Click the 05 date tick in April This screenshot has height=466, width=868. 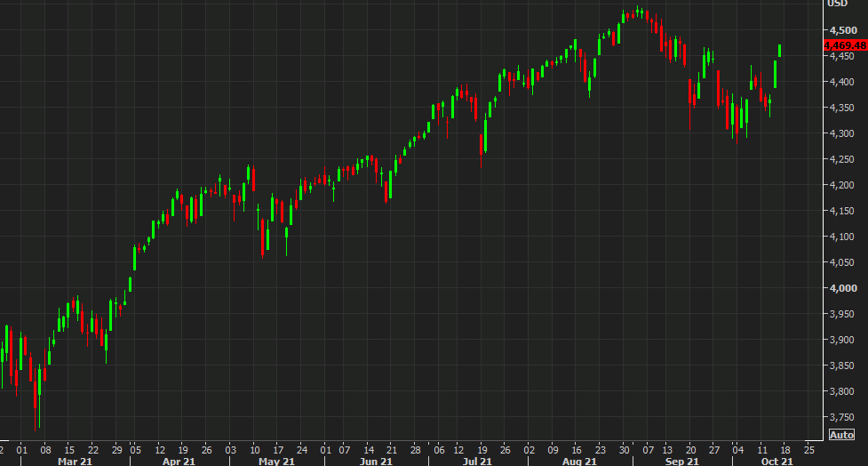click(x=136, y=449)
